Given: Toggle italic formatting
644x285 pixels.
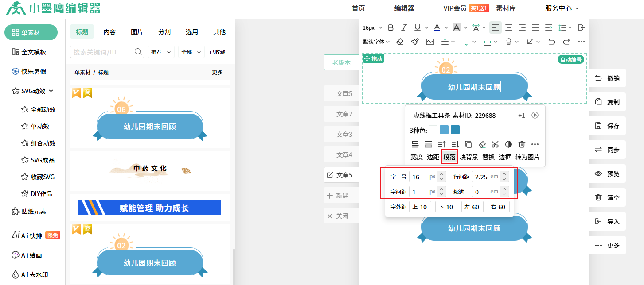Looking at the screenshot, I should coord(404,27).
